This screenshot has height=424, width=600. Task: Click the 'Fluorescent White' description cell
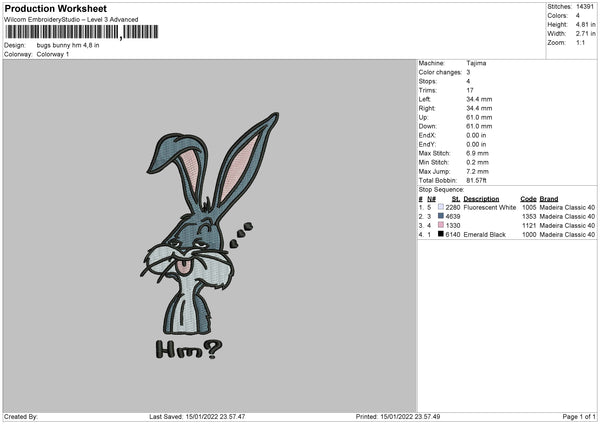point(489,207)
